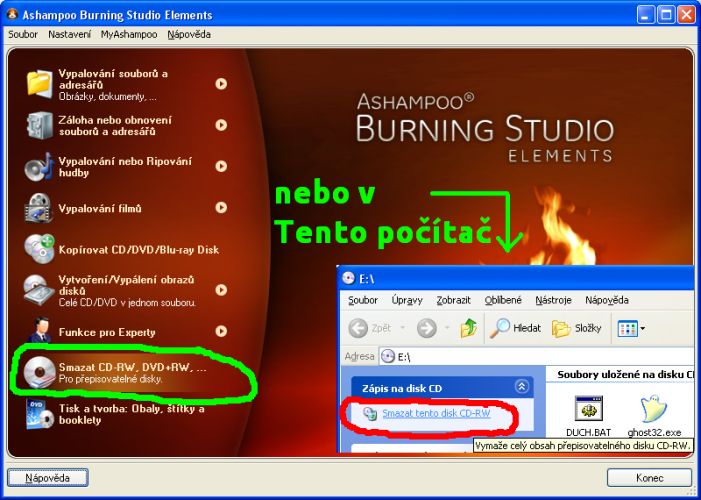The width and height of the screenshot is (701, 500).
Task: Maximize the Ashampoo Burning Studio window
Action: [x=666, y=15]
